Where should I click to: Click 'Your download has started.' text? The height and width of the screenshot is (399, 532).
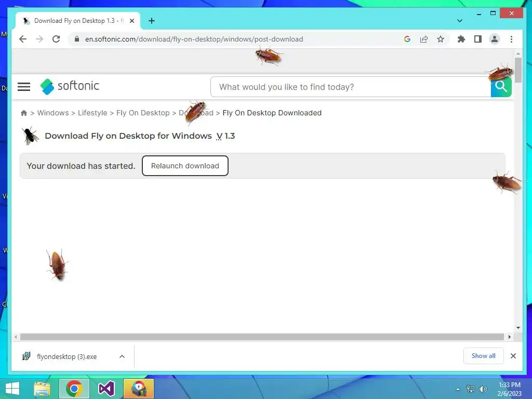coord(81,166)
